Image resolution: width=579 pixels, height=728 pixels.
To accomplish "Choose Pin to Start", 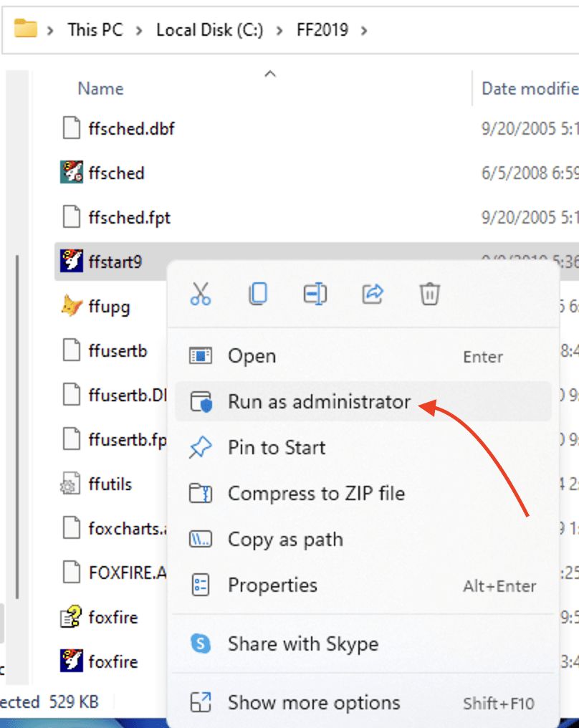I will (x=363, y=448).
